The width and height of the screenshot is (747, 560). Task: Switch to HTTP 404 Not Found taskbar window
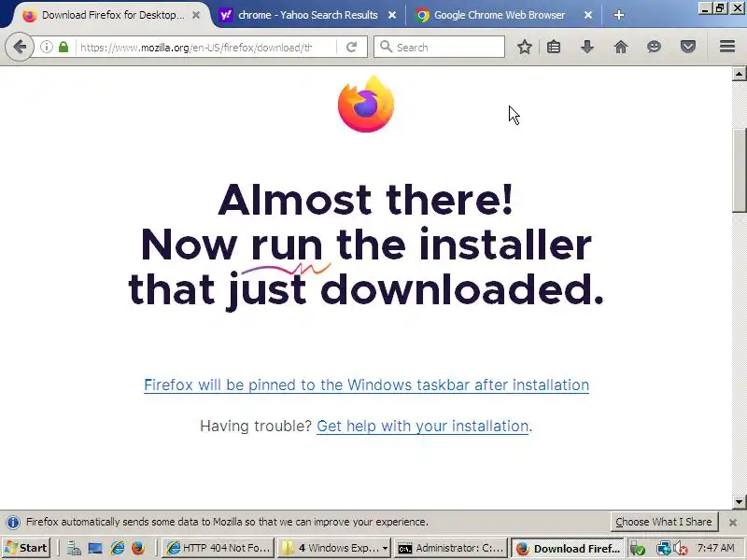point(218,548)
